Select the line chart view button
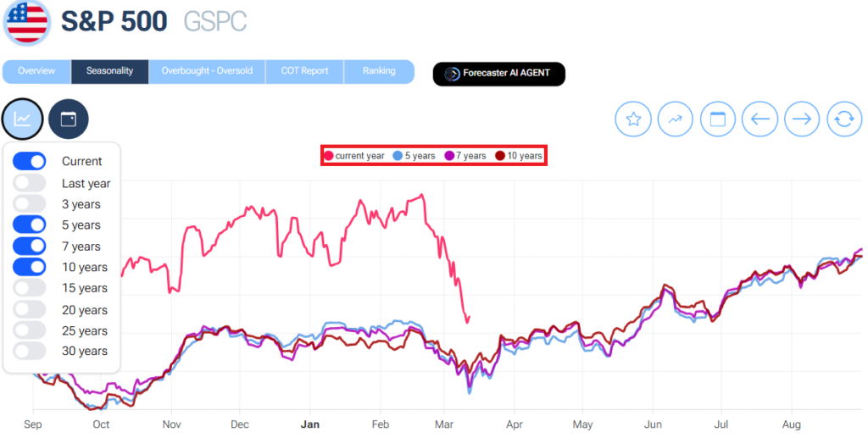This screenshot has height=438, width=868. [x=23, y=119]
